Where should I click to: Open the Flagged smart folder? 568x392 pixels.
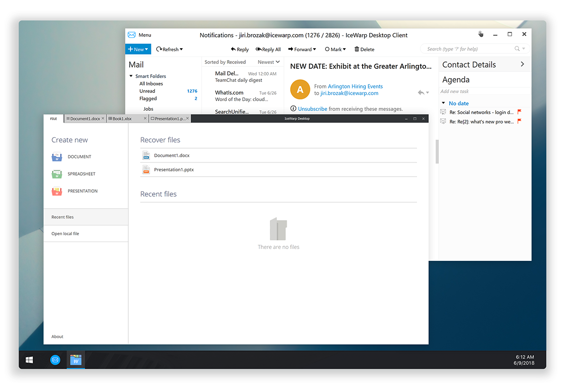point(148,99)
